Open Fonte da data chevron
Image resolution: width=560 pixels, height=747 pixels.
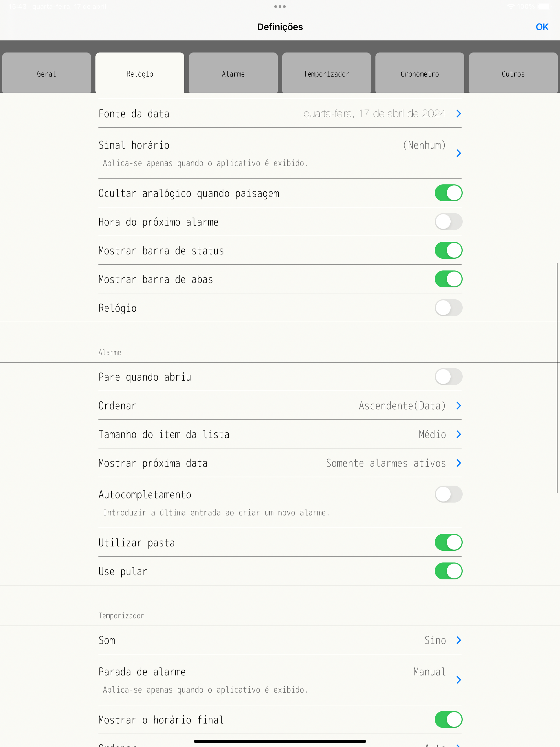click(x=458, y=114)
